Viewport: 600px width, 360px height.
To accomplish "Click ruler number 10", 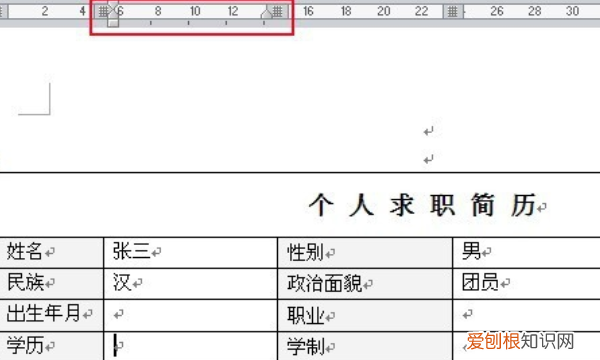I will tap(195, 11).
